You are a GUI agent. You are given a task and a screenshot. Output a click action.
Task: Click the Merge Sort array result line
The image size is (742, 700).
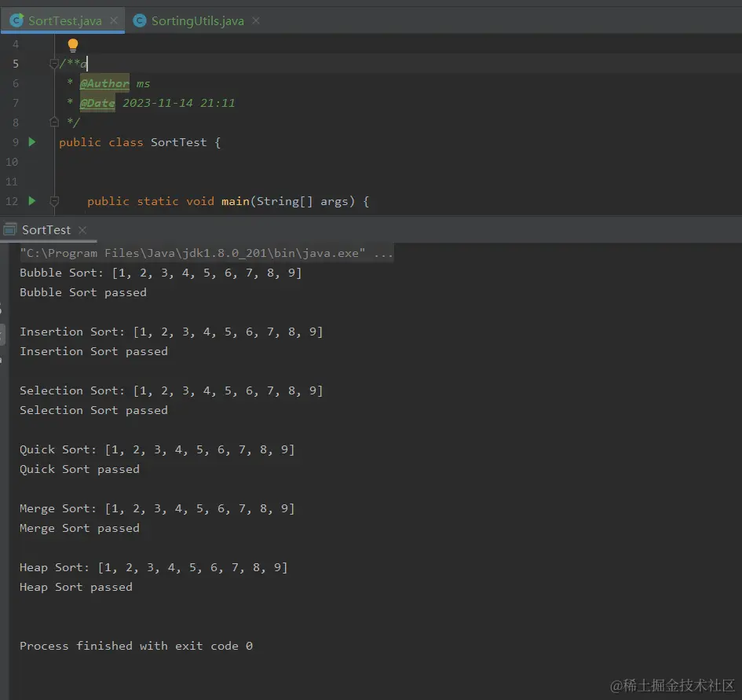(x=157, y=508)
